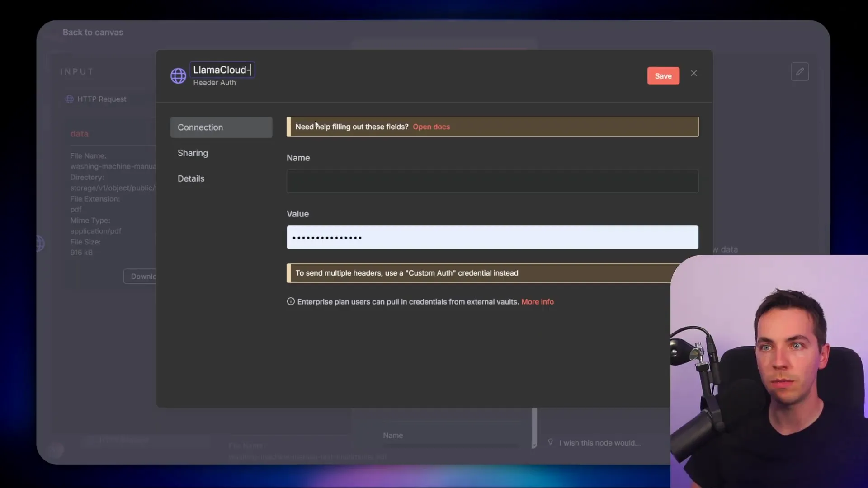Go back to canvas
This screenshot has height=488, width=868.
coord(93,33)
